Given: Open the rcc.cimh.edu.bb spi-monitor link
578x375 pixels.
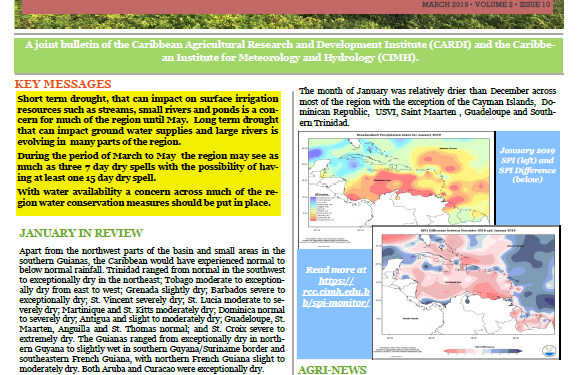Looking at the screenshot, I should [x=335, y=292].
